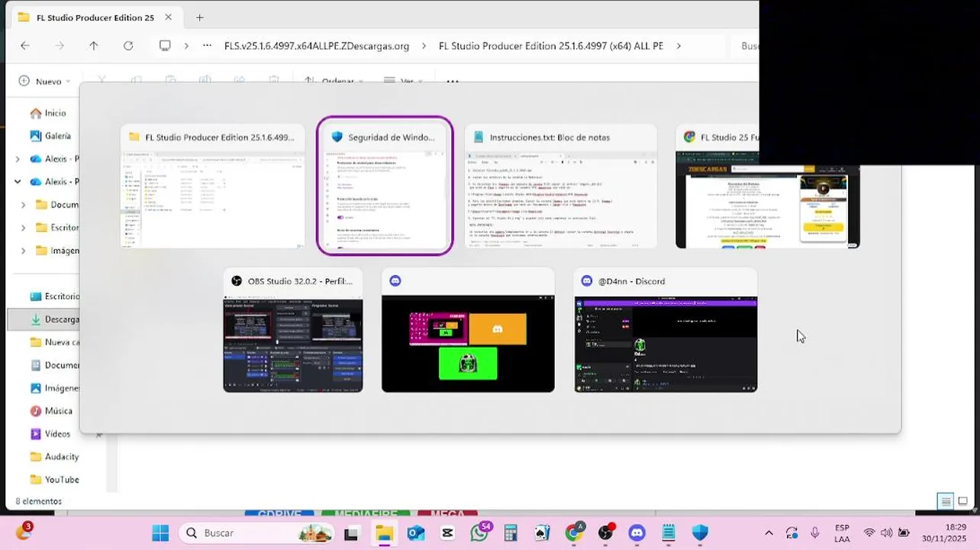Open the pinned Escritorio quick access folder
980x550 pixels.
coord(54,296)
